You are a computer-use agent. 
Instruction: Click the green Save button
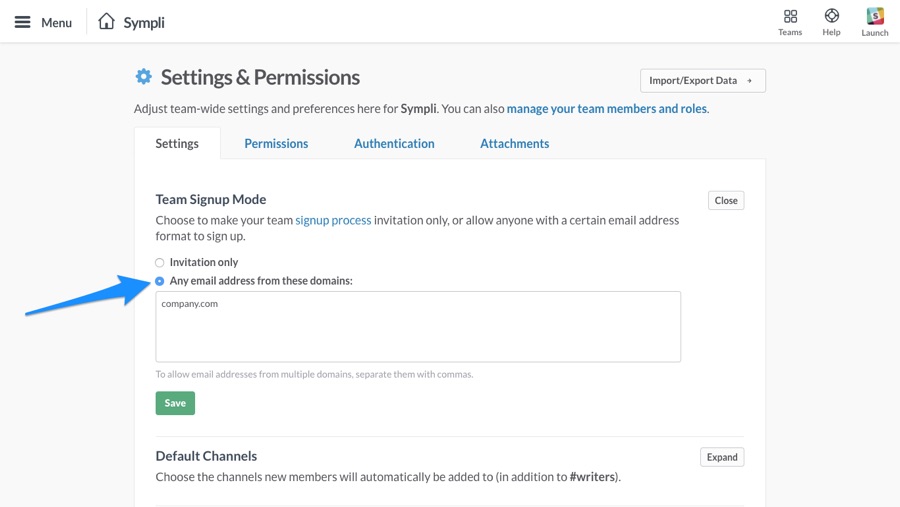tap(175, 403)
